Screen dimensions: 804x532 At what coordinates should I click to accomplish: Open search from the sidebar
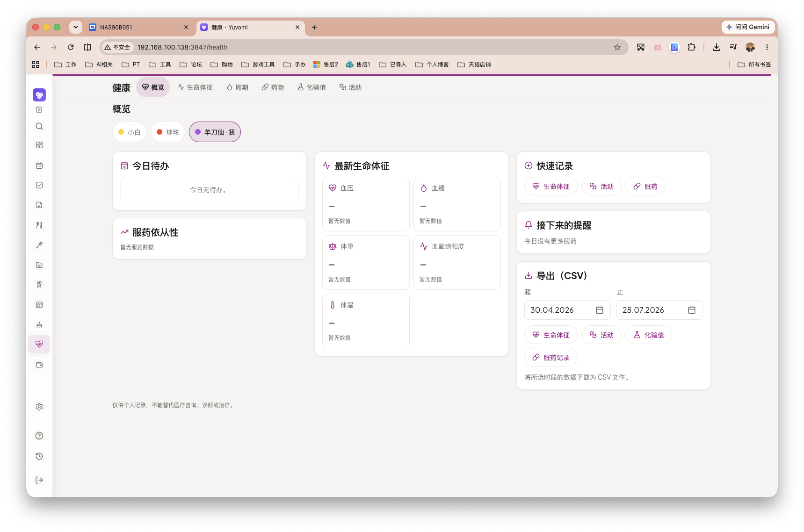[x=39, y=127]
